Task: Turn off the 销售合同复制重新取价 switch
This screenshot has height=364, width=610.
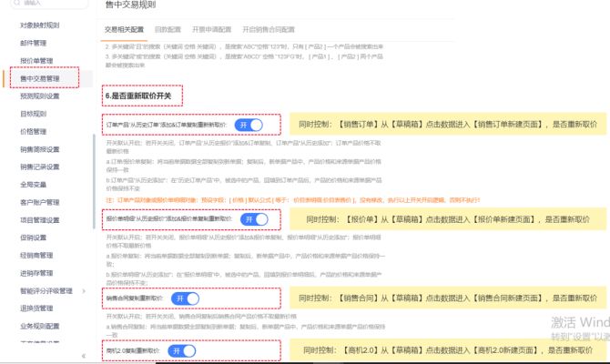Action: [x=185, y=298]
